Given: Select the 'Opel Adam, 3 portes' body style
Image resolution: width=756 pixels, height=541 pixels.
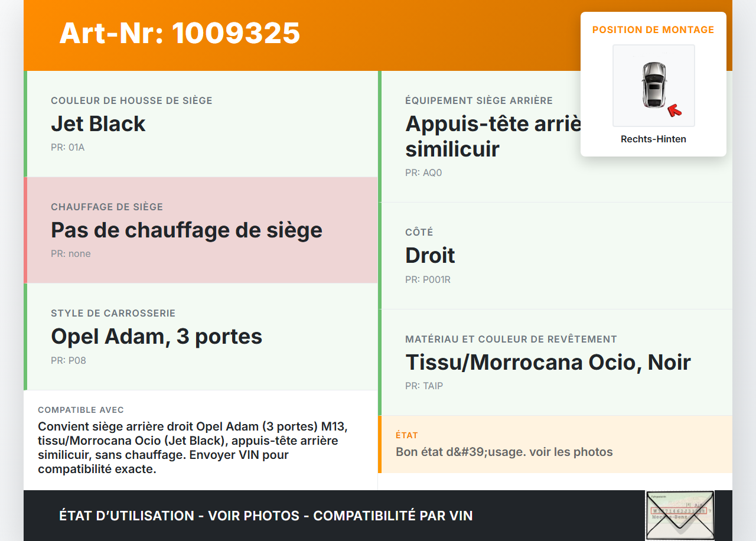Looking at the screenshot, I should (x=157, y=336).
